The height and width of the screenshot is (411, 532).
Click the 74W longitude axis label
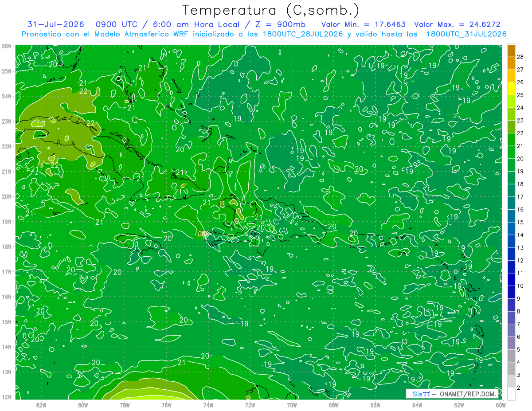[208, 405]
